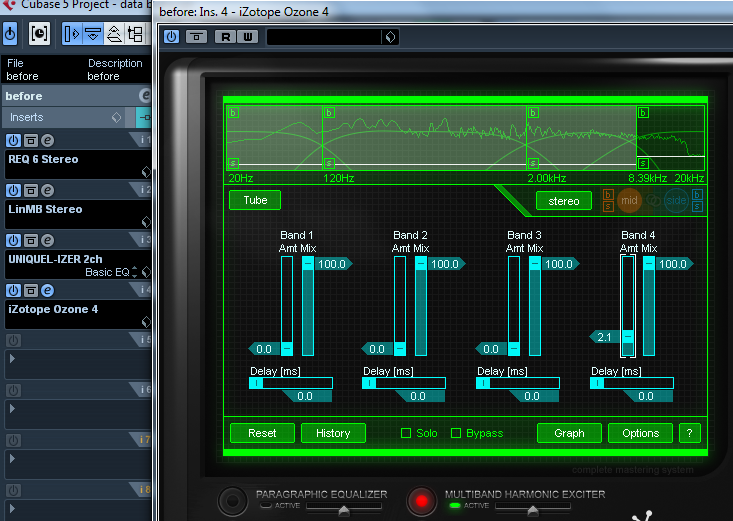
Task: Toggle LinMB Stereo insert power
Action: click(x=13, y=190)
